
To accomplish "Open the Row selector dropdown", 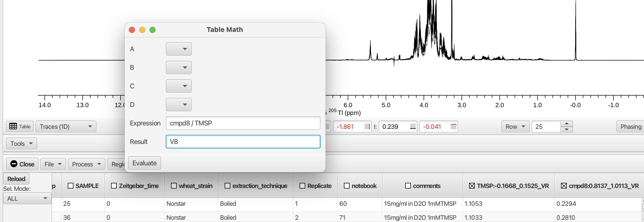I will coord(515,126).
